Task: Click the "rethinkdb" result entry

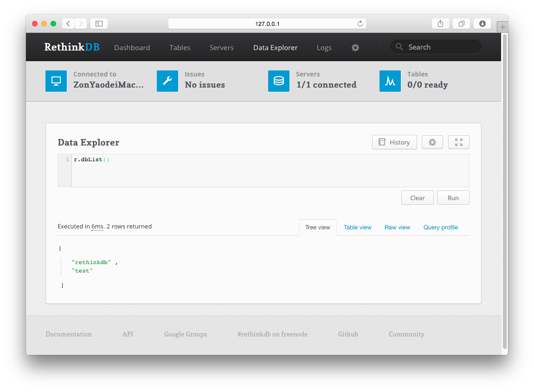Action: 91,262
